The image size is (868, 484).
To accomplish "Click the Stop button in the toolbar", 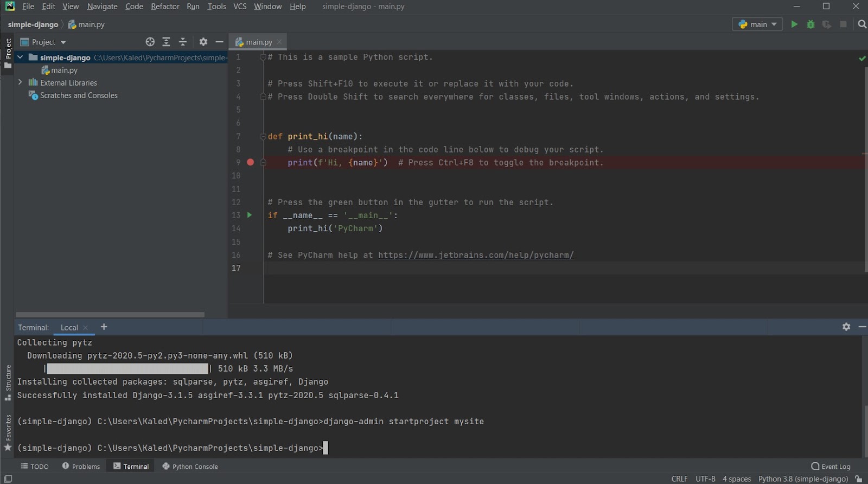I will 843,24.
